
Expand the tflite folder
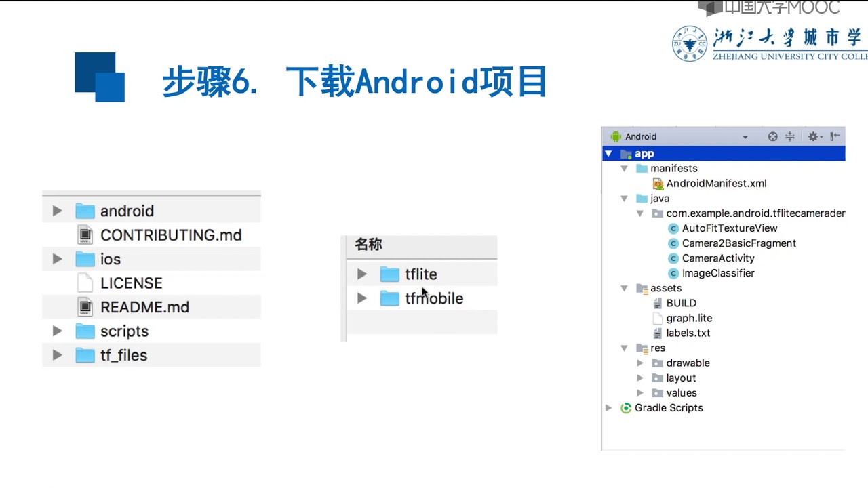[362, 274]
